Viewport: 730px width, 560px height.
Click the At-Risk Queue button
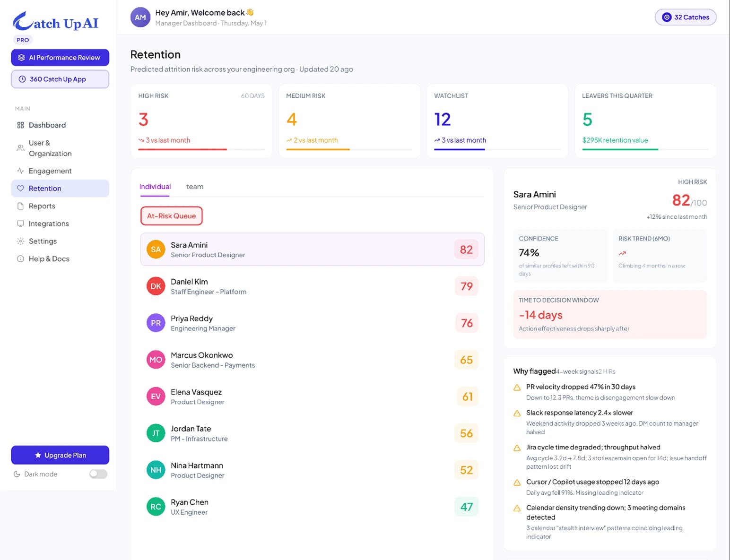172,216
